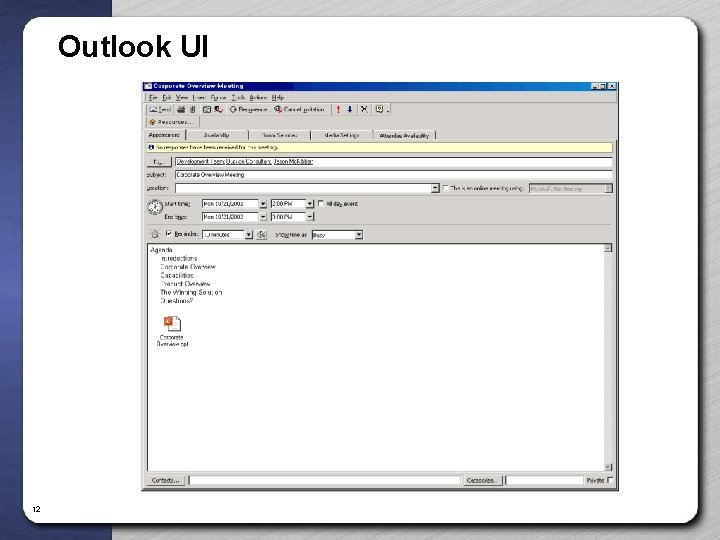Viewport: 720px width, 540px height.
Task: Click the scroll up arrow in message body
Action: (608, 248)
